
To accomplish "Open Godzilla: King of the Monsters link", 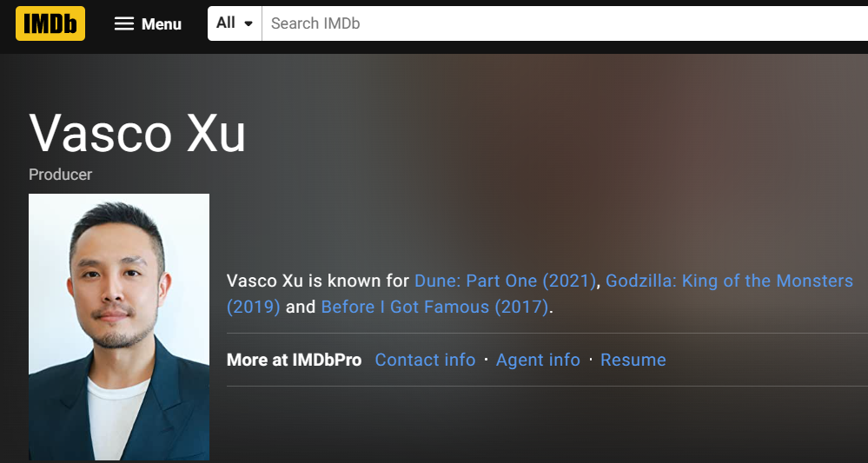I will [x=729, y=281].
